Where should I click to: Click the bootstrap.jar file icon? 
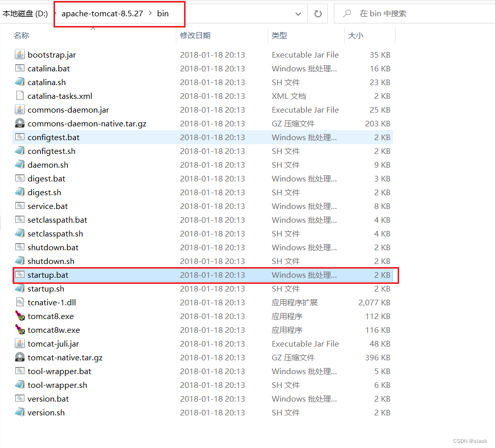19,55
